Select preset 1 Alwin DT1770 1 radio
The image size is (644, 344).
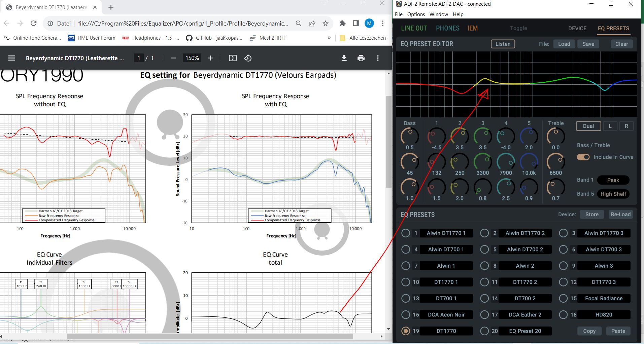click(x=406, y=233)
